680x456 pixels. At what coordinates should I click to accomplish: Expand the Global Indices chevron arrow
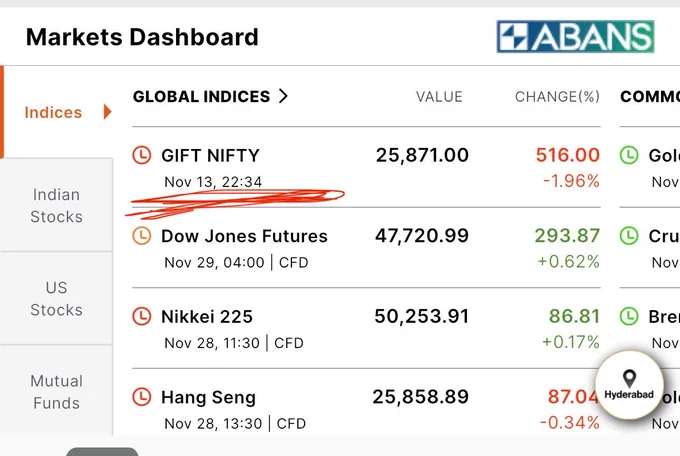283,96
